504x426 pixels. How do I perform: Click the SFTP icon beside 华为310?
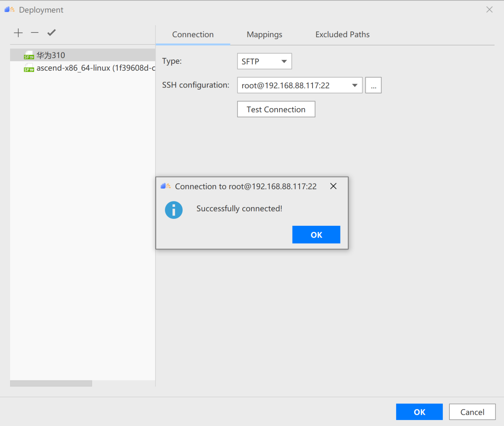click(29, 55)
